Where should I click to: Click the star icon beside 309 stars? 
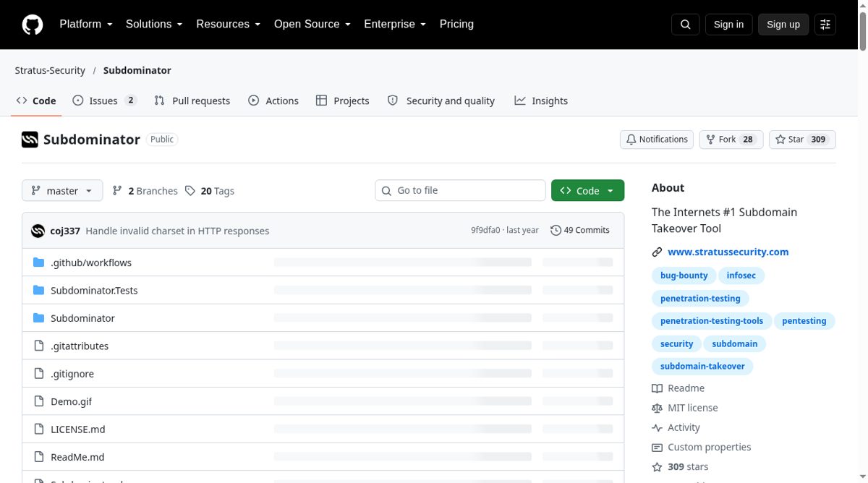point(657,467)
